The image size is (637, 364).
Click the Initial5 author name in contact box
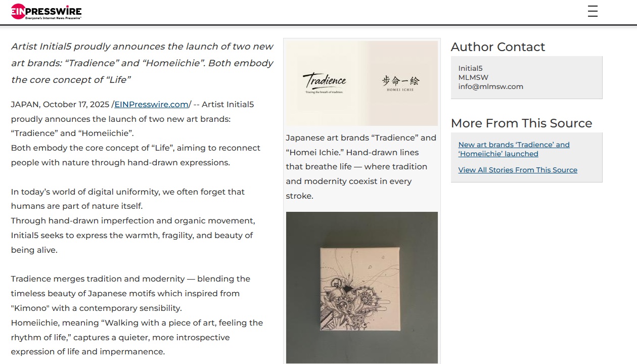[x=470, y=68]
